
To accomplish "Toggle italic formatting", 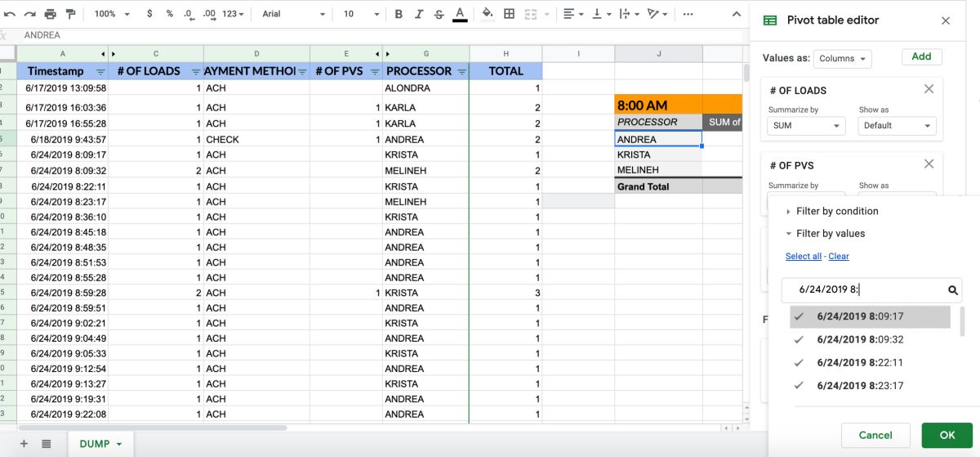I will tap(418, 14).
